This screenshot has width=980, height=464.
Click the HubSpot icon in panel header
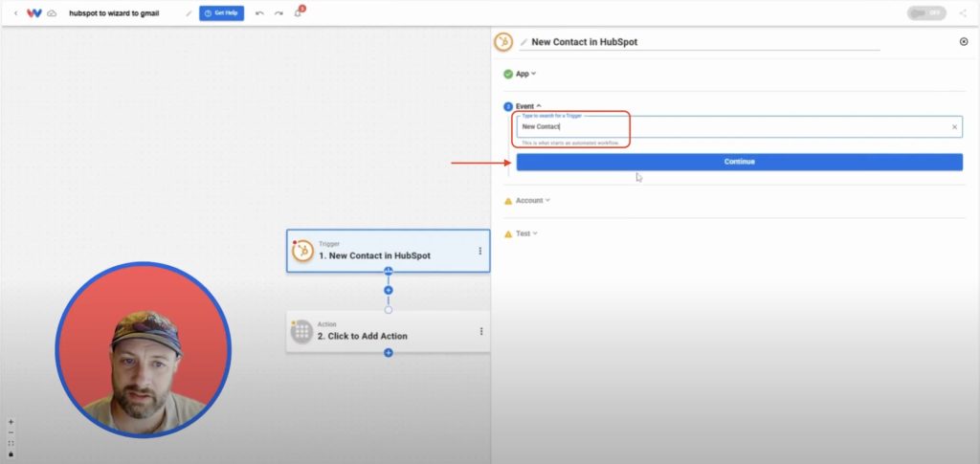[x=503, y=42]
